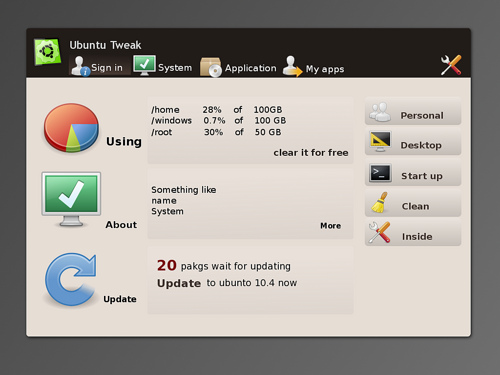Open the My apps tab
The height and width of the screenshot is (375, 500).
313,67
